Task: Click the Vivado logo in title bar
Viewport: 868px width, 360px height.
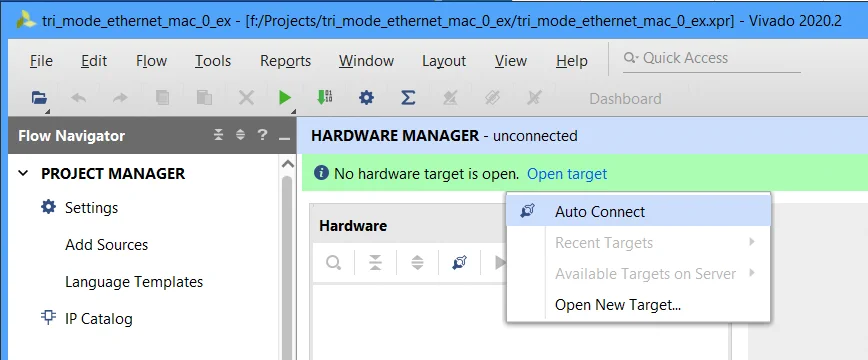Action: coord(26,21)
